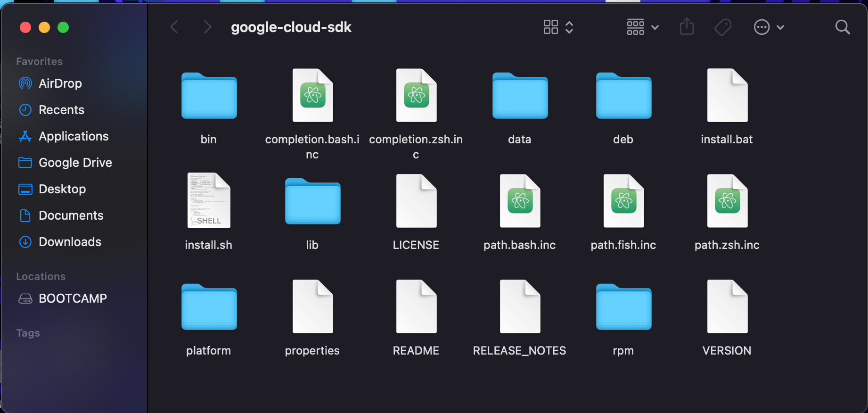Click the Favorites section header
868x413 pixels.
click(x=40, y=61)
